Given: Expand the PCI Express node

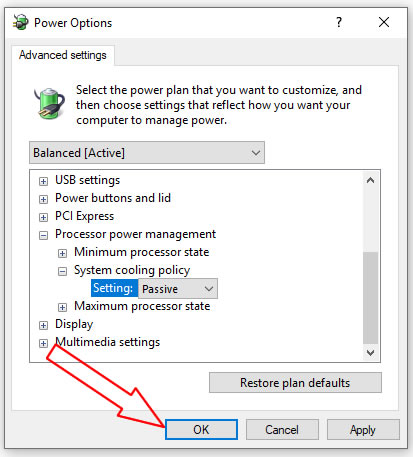Looking at the screenshot, I should click(43, 217).
